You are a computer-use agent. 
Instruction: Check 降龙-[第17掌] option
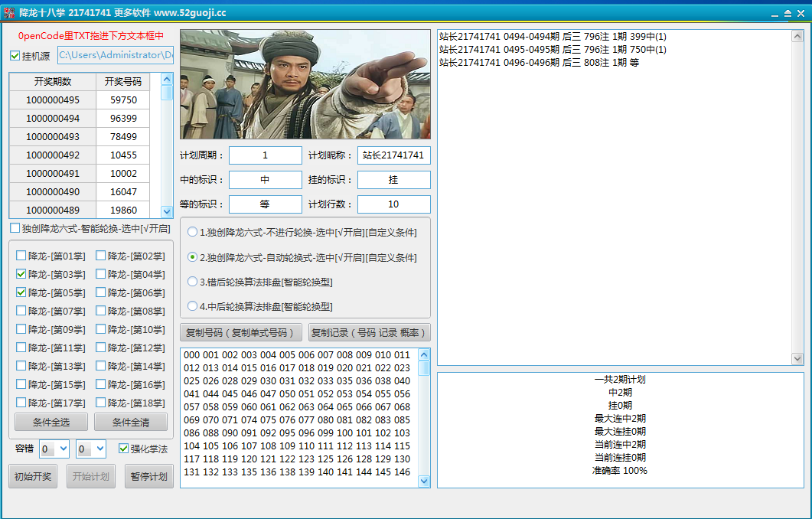21,403
